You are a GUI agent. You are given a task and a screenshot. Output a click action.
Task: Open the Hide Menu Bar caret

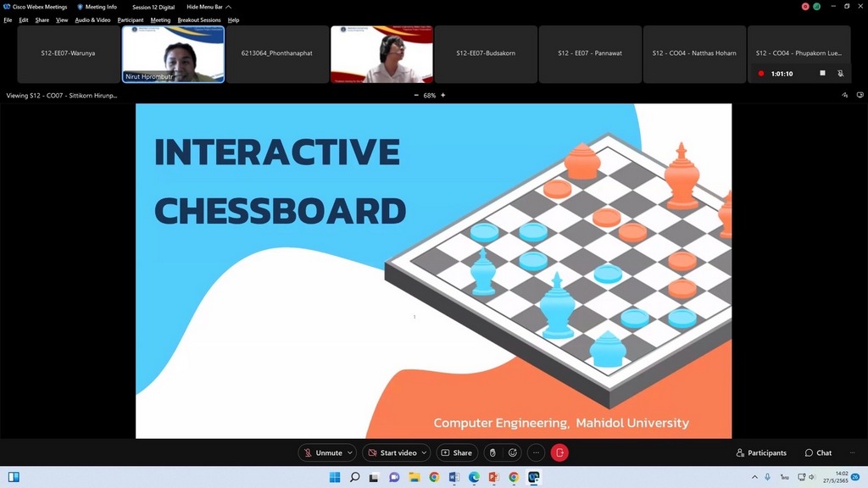click(x=231, y=7)
